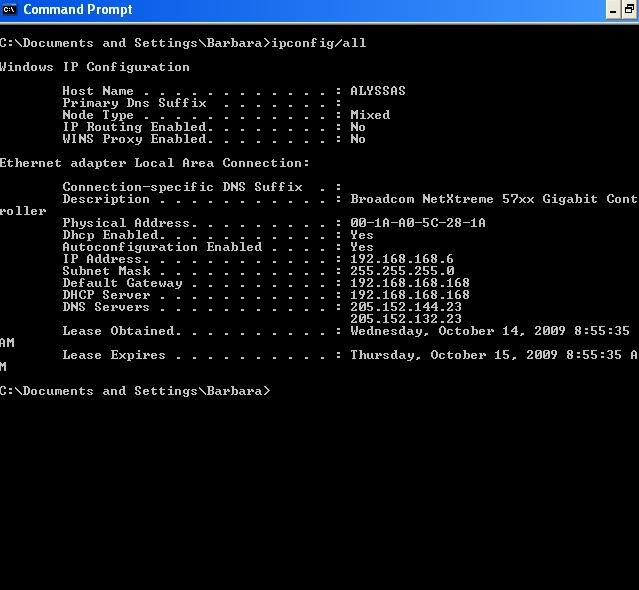This screenshot has width=639, height=590.
Task: Select DNS server 205.152.132.23
Action: pos(406,319)
